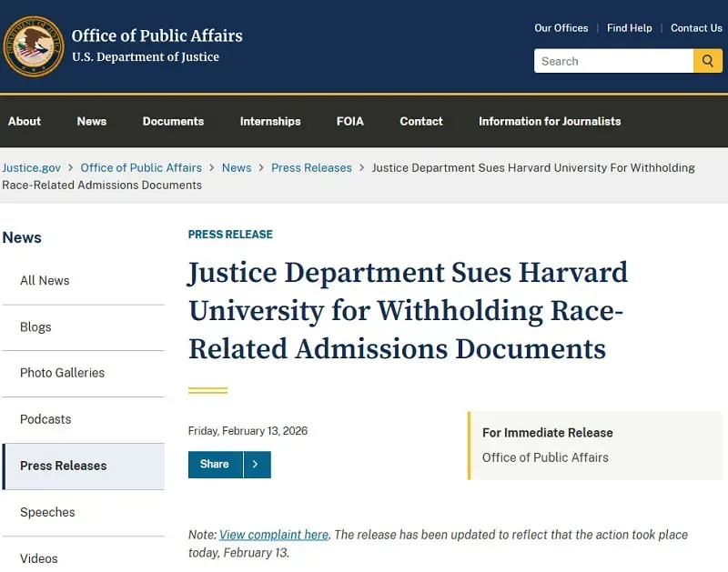
Task: Open the About menu
Action: 25,121
